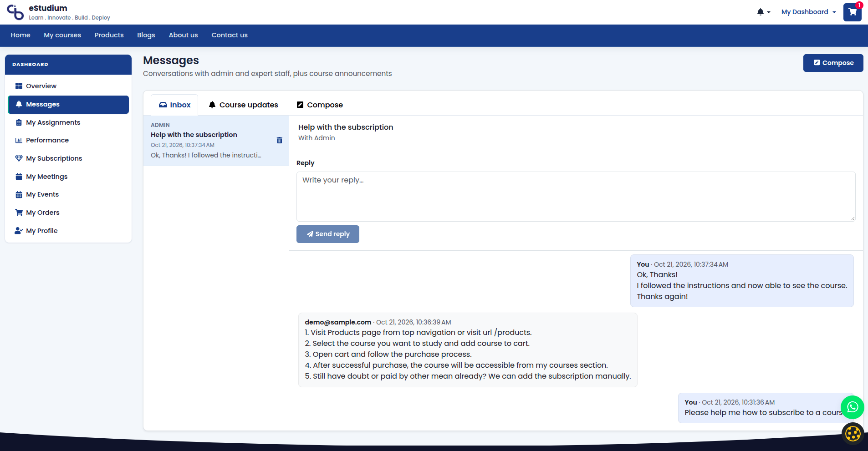
Task: Open Products in navigation bar
Action: click(109, 35)
